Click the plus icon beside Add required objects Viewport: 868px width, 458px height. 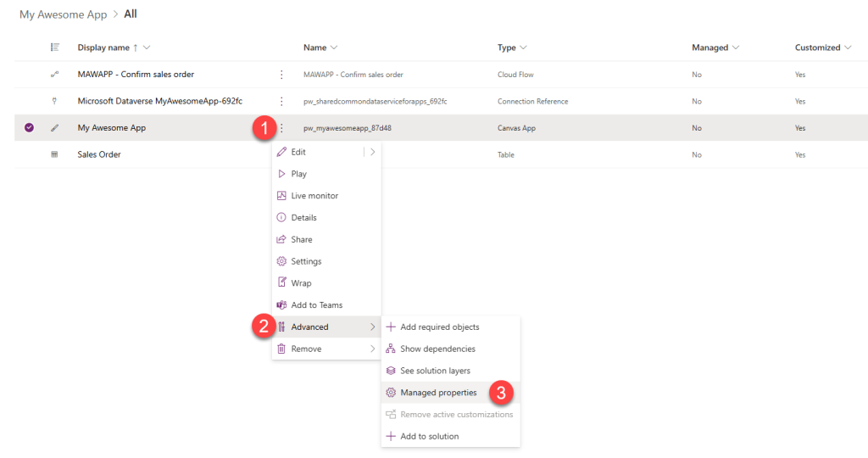point(391,327)
